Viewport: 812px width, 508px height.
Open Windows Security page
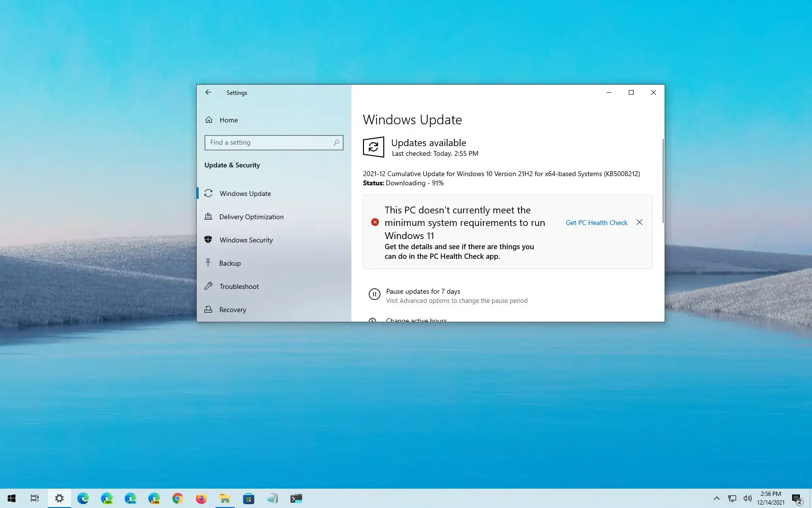(x=246, y=240)
